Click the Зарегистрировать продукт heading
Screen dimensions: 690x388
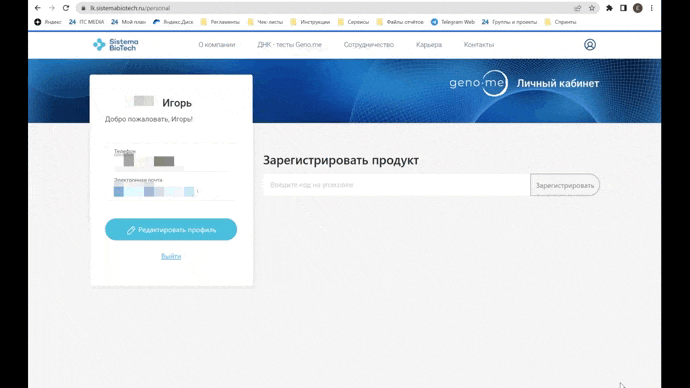[341, 160]
